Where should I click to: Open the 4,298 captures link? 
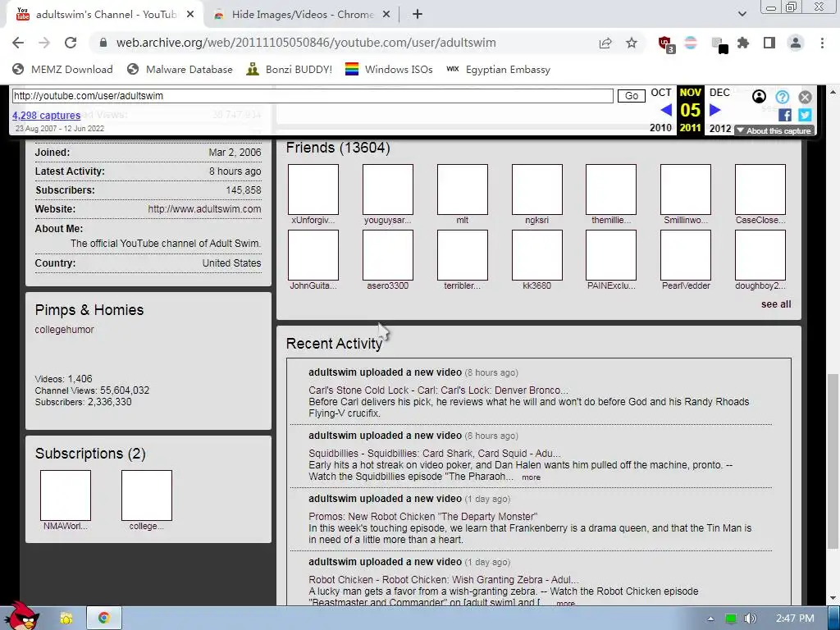point(47,115)
